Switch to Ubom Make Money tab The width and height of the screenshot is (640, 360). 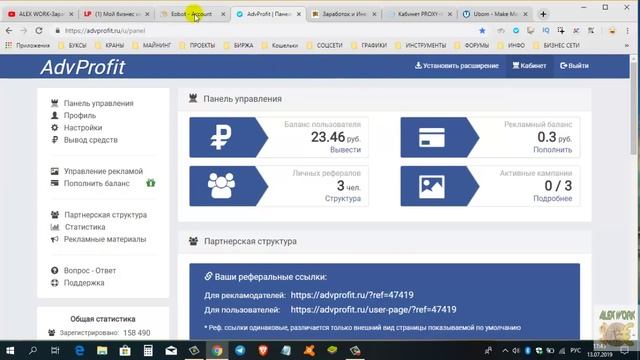point(495,14)
